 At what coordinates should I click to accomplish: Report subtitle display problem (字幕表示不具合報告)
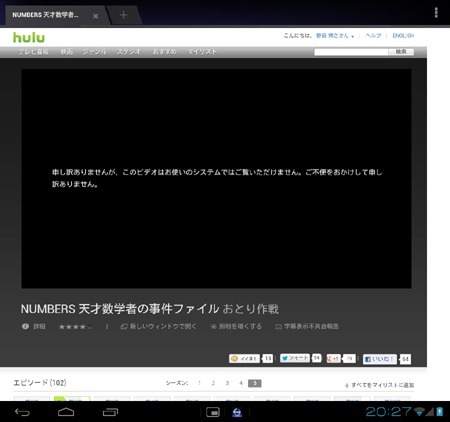coord(307,326)
